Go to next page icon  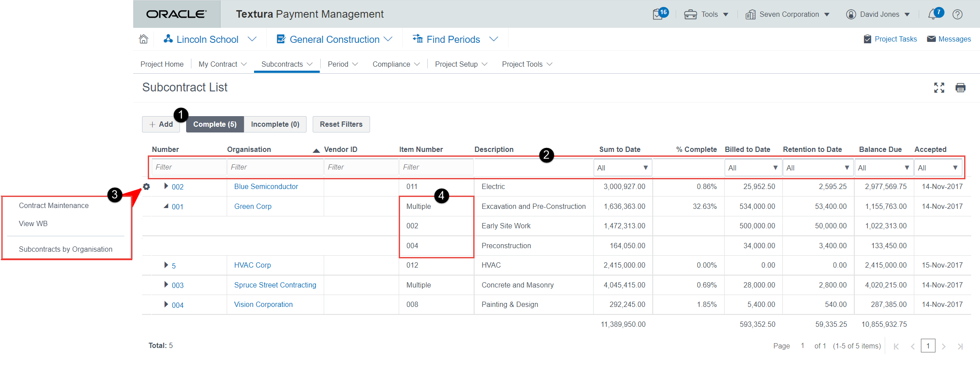tap(943, 346)
